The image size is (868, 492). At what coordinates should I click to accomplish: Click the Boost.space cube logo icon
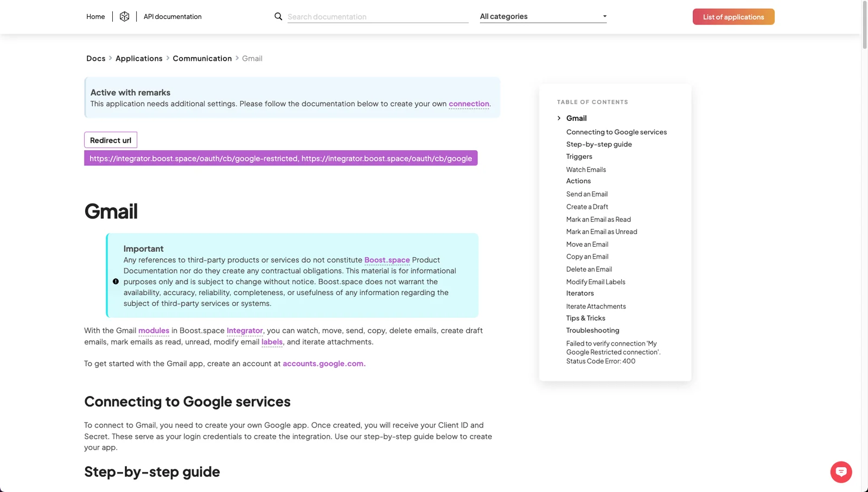tap(124, 16)
